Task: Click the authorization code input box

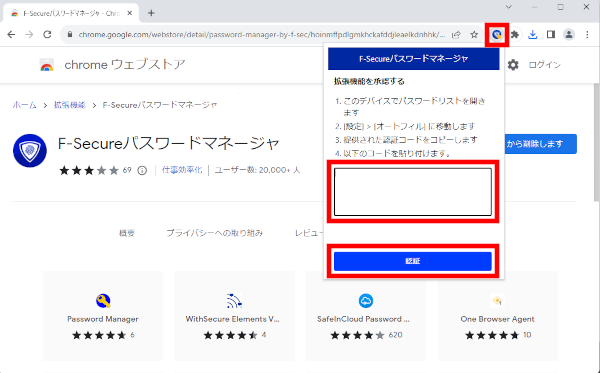Action: (413, 192)
